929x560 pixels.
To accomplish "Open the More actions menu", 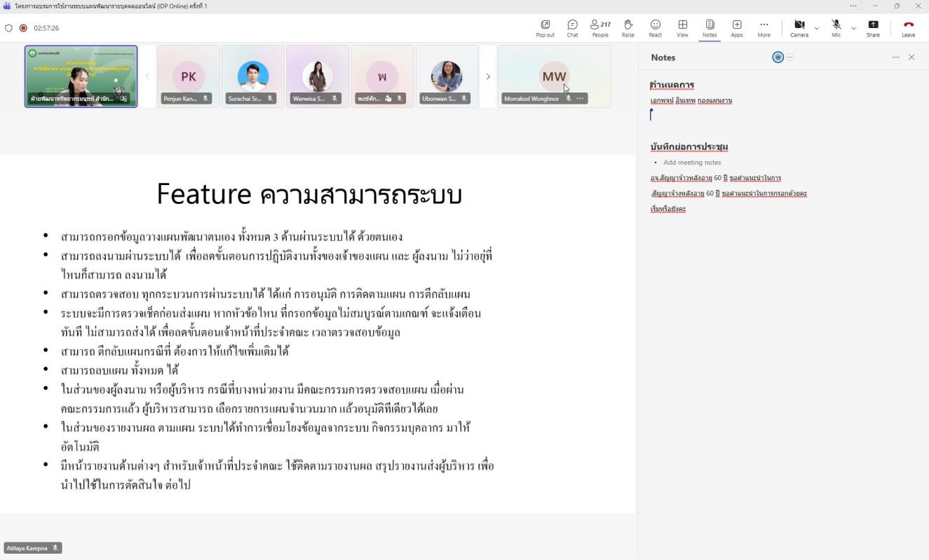I will click(x=764, y=28).
